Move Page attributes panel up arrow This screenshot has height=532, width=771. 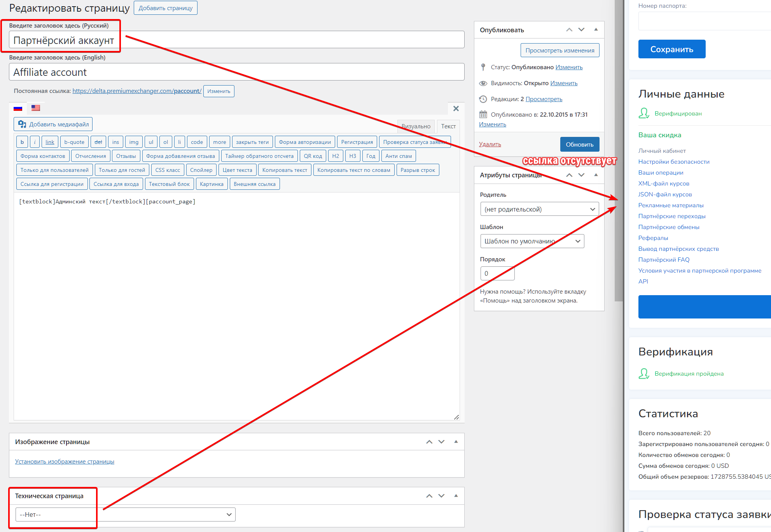click(569, 175)
